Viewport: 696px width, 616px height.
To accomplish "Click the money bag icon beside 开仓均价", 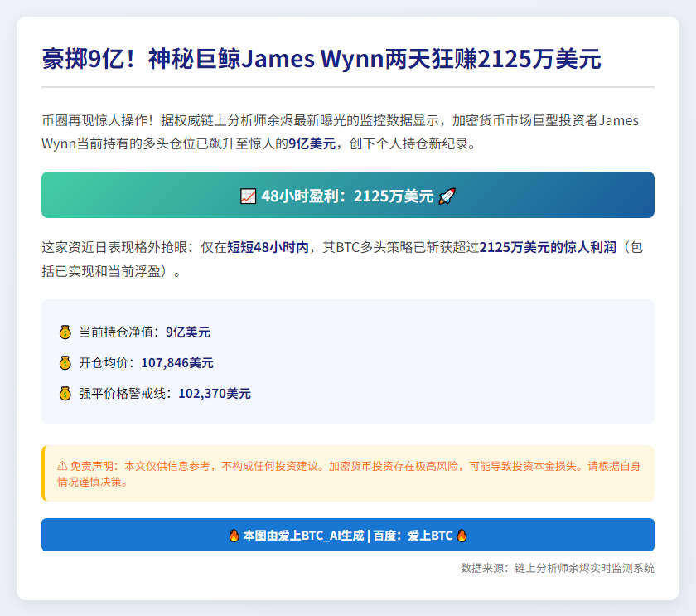I will [x=64, y=362].
